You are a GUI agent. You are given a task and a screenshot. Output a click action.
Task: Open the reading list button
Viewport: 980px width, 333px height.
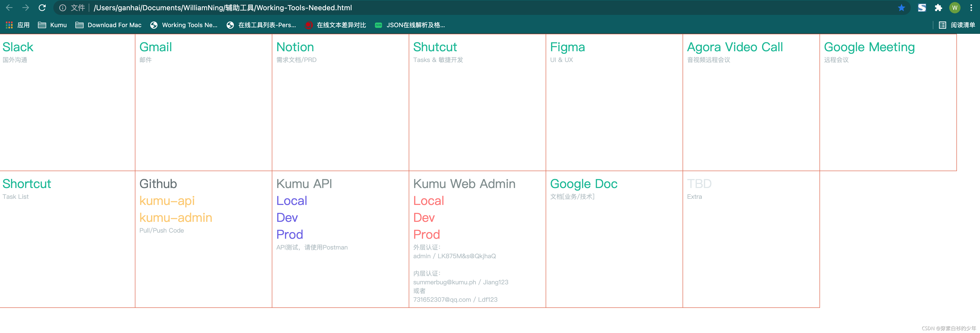click(x=957, y=25)
